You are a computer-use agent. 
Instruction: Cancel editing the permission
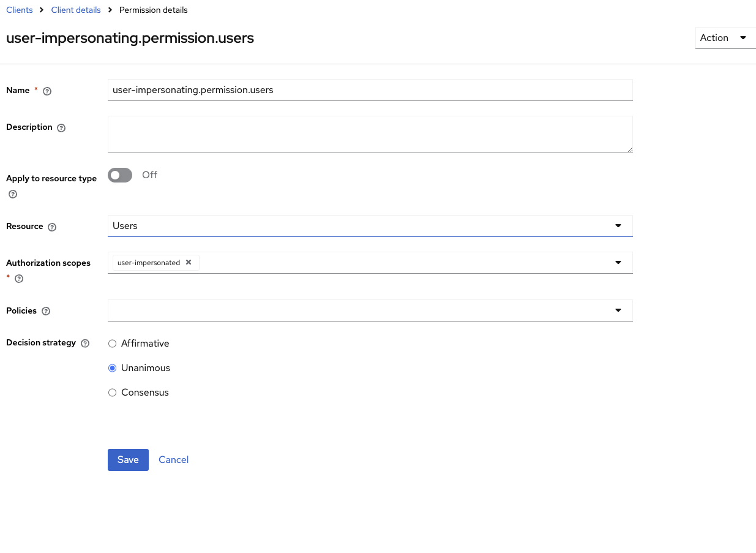pyautogui.click(x=173, y=459)
